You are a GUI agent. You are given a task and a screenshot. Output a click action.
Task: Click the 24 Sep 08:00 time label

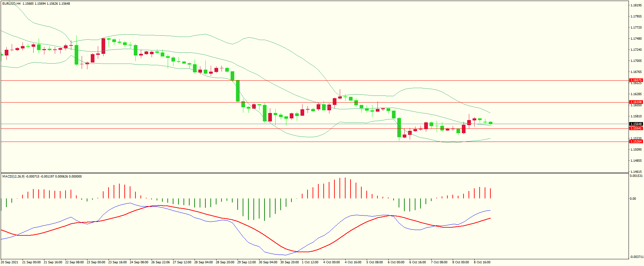pyautogui.click(x=139, y=262)
